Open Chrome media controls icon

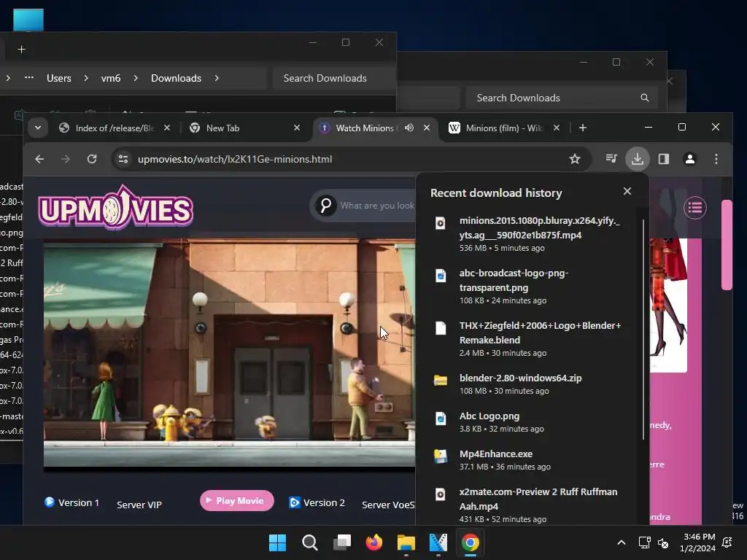[x=611, y=159]
